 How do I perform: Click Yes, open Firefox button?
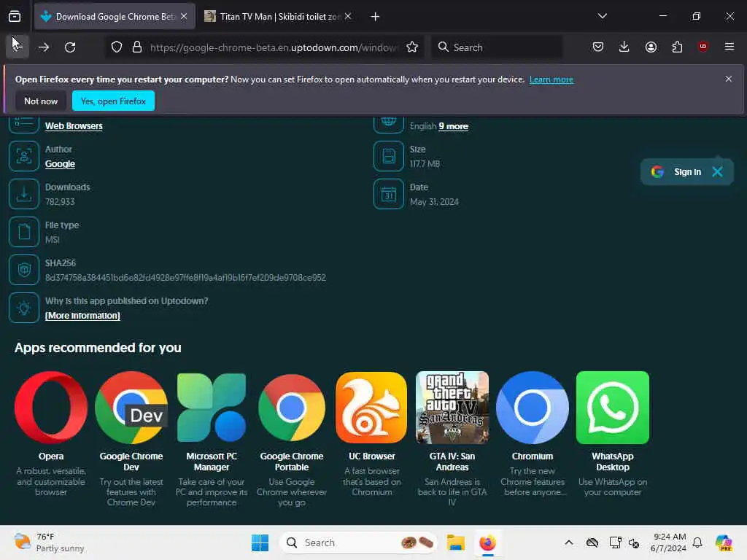(113, 101)
